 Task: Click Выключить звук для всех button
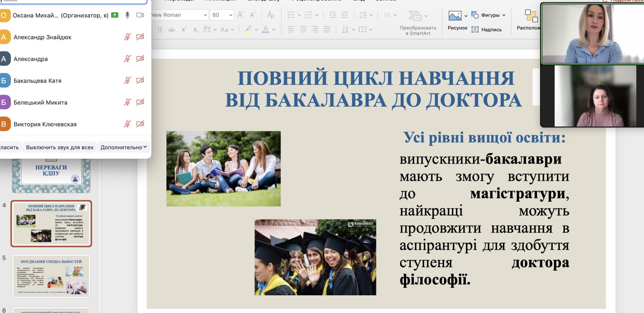[60, 147]
